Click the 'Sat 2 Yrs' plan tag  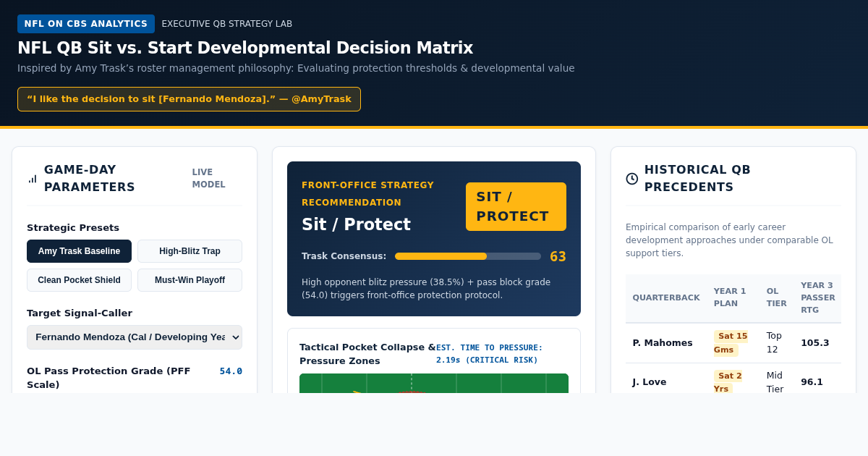(728, 382)
